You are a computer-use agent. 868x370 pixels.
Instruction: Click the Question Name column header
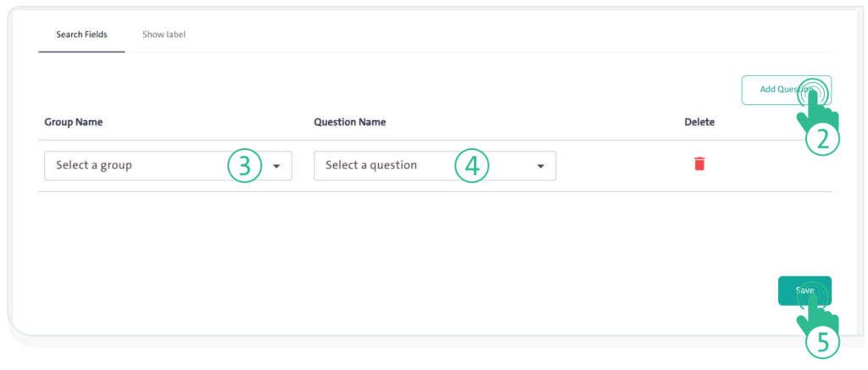point(349,122)
